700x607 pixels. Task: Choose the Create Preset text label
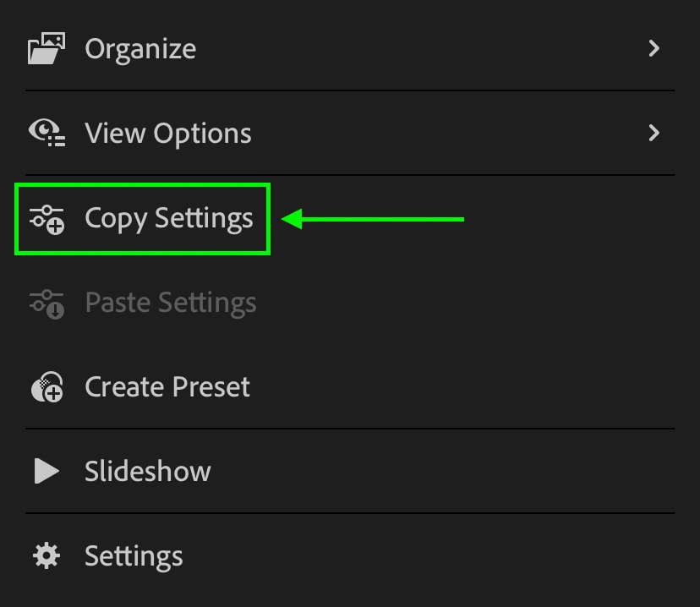click(167, 386)
